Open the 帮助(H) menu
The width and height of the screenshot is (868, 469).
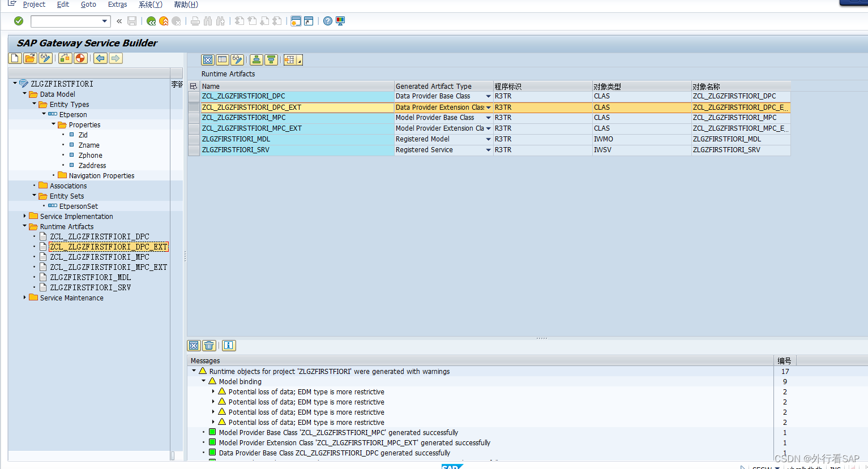point(186,5)
